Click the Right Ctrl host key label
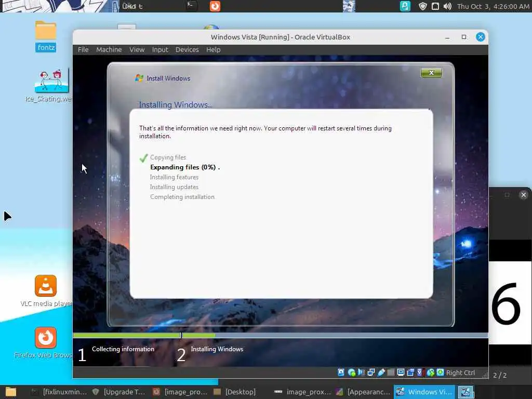The width and height of the screenshot is (532, 399). 460,373
